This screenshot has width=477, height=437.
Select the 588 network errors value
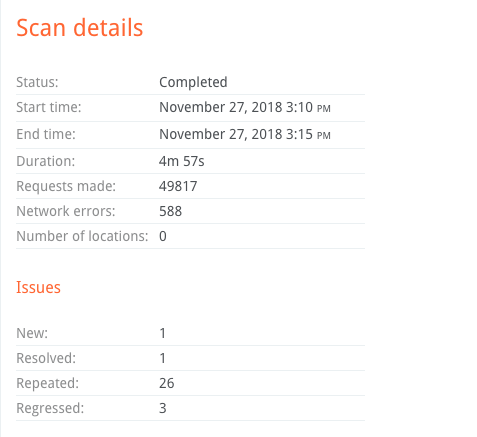tap(170, 211)
